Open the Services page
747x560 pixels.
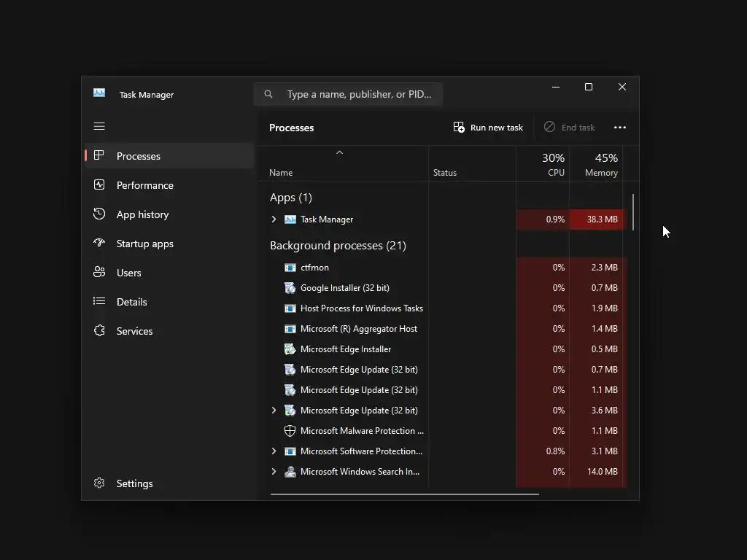click(x=134, y=331)
